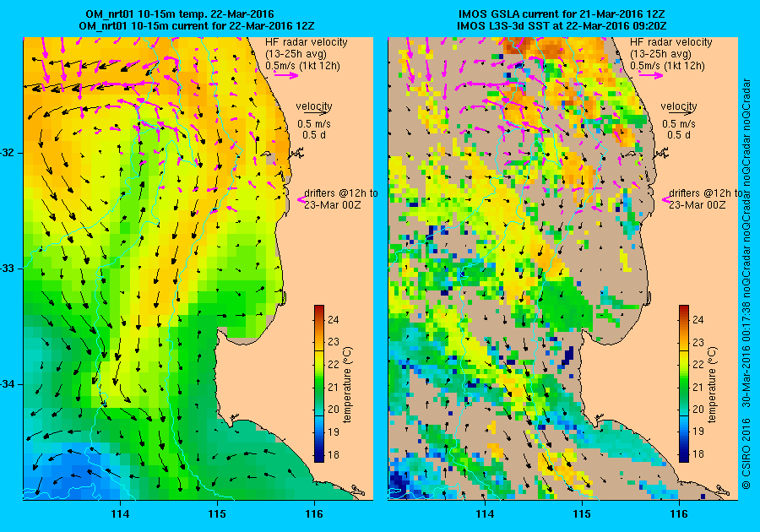Viewport: 760px width, 532px height.
Task: Click the '19' tick on right color bar
Action: [698, 432]
